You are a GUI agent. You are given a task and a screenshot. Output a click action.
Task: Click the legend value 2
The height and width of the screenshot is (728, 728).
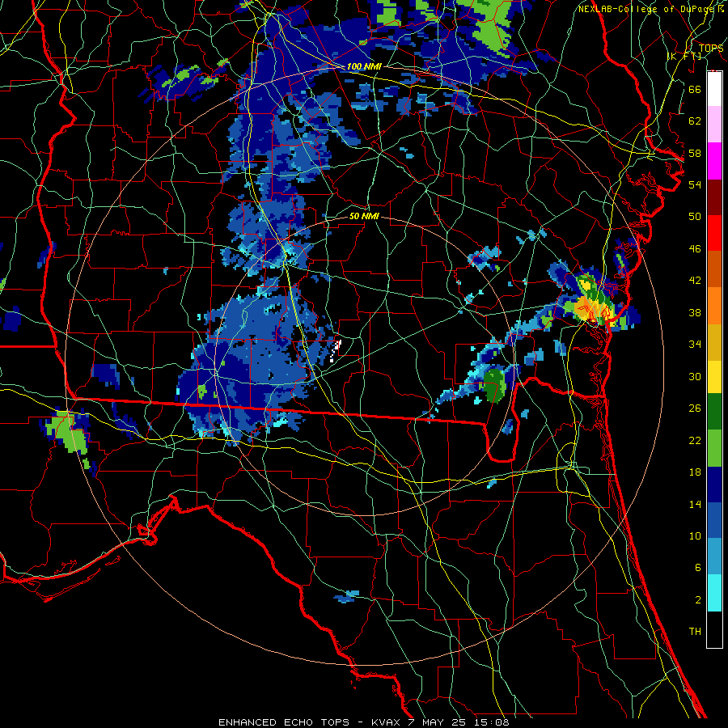coord(697,599)
